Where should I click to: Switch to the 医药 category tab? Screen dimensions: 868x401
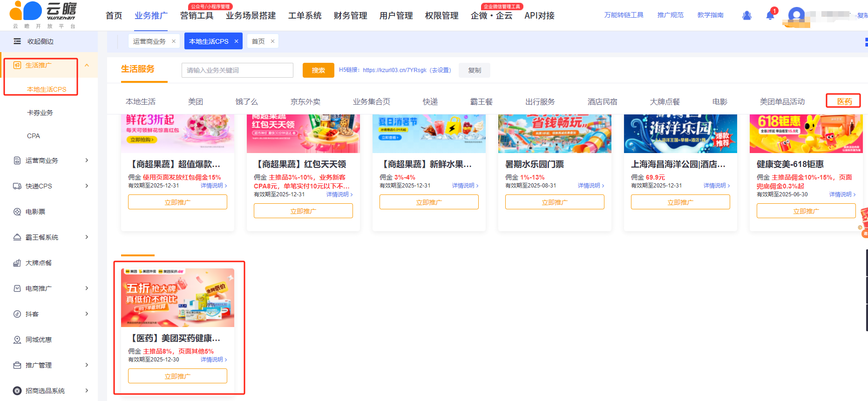pos(844,101)
